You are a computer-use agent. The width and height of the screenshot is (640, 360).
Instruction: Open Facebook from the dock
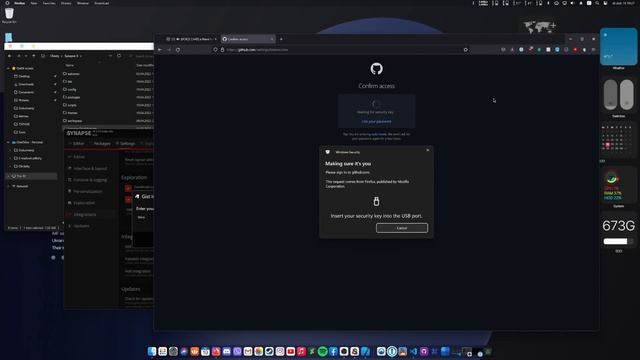pyautogui.click(x=333, y=351)
